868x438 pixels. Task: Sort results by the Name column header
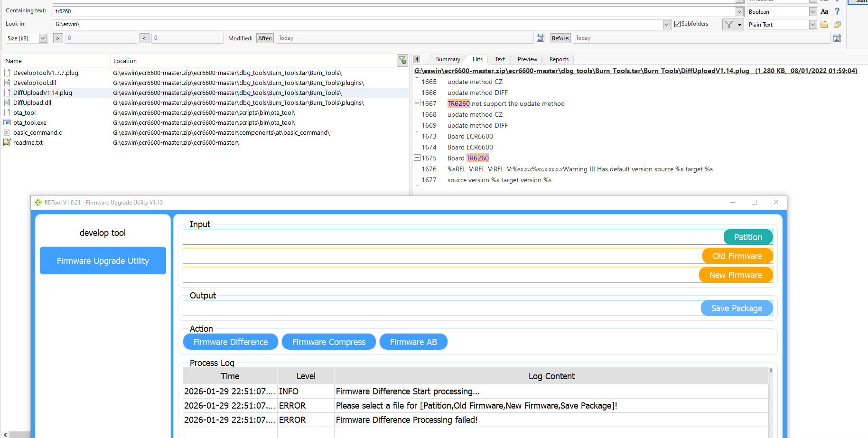(56, 61)
